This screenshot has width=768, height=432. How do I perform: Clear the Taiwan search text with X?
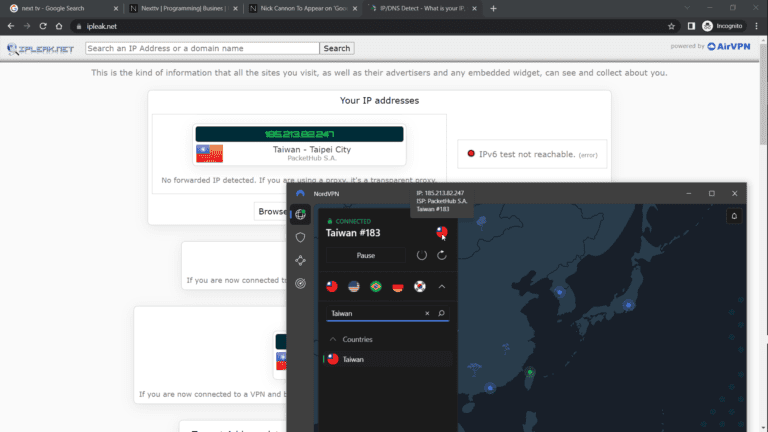(x=427, y=313)
